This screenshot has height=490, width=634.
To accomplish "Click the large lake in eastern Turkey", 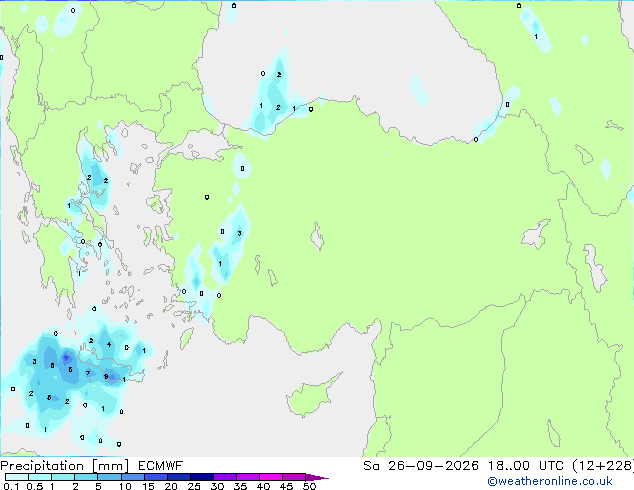I will pos(535,234).
